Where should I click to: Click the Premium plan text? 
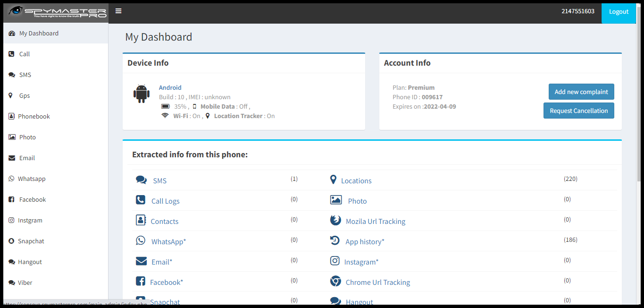[x=421, y=87]
